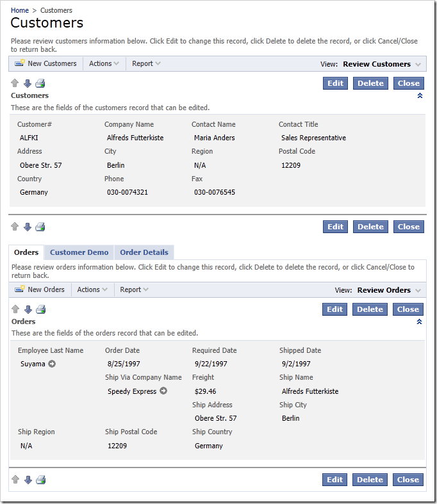Click Close button at bottom of Orders
The width and height of the screenshot is (437, 504).
pyautogui.click(x=408, y=480)
